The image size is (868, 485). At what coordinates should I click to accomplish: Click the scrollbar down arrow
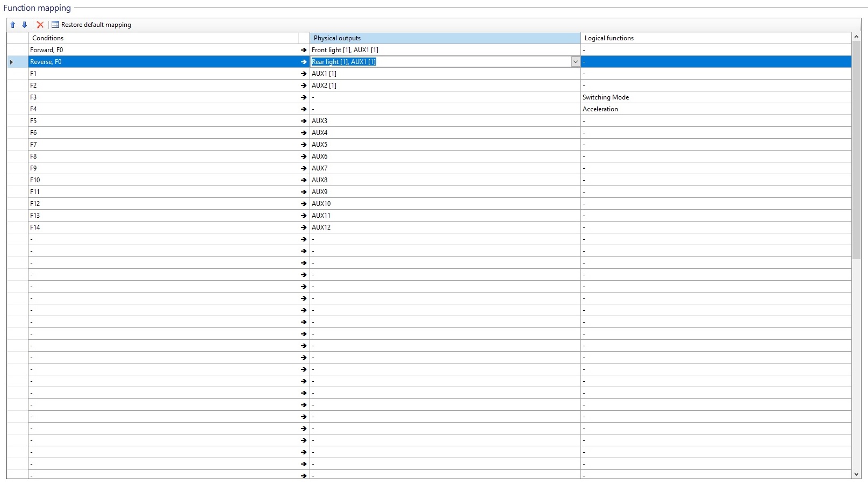coord(856,474)
